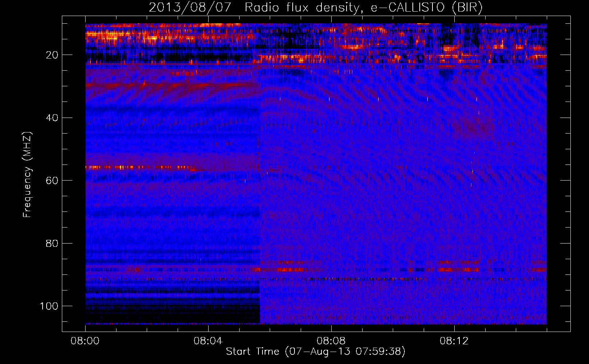The width and height of the screenshot is (589, 364).
Task: Click the 60 frequency tick label
Action: [x=52, y=181]
